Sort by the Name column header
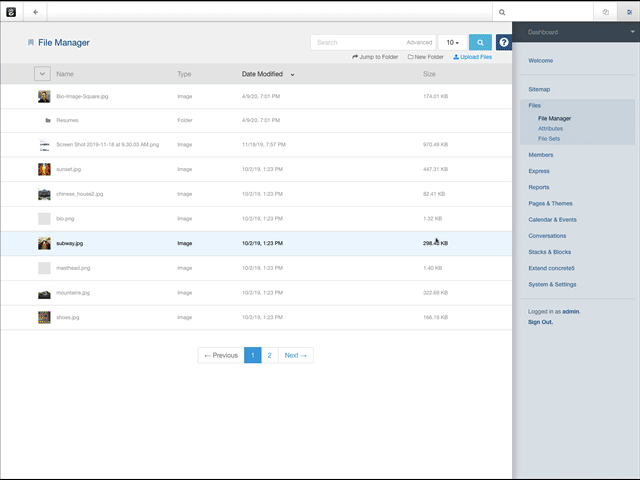Screen dimensions: 640x480 click(65, 74)
